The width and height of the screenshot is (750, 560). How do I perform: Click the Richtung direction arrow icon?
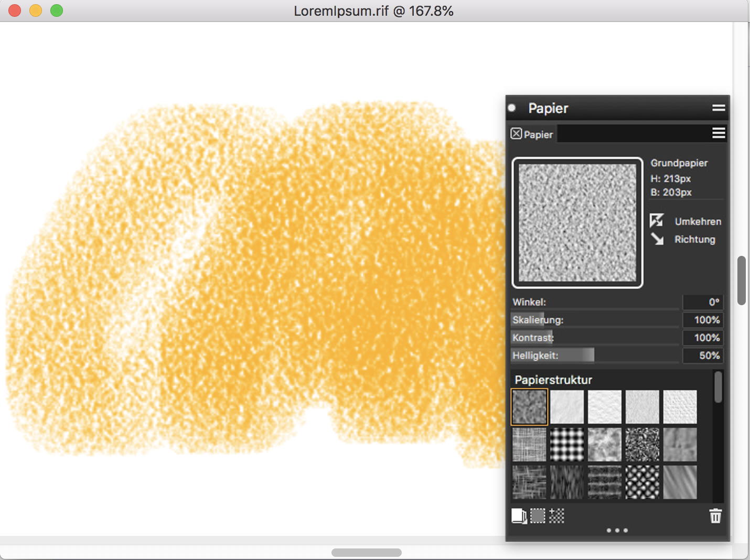tap(657, 239)
